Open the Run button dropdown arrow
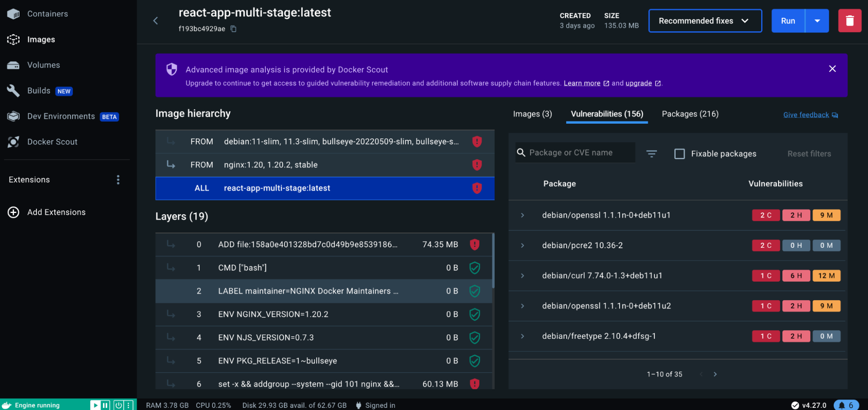Image resolution: width=868 pixels, height=410 pixels. (x=817, y=21)
